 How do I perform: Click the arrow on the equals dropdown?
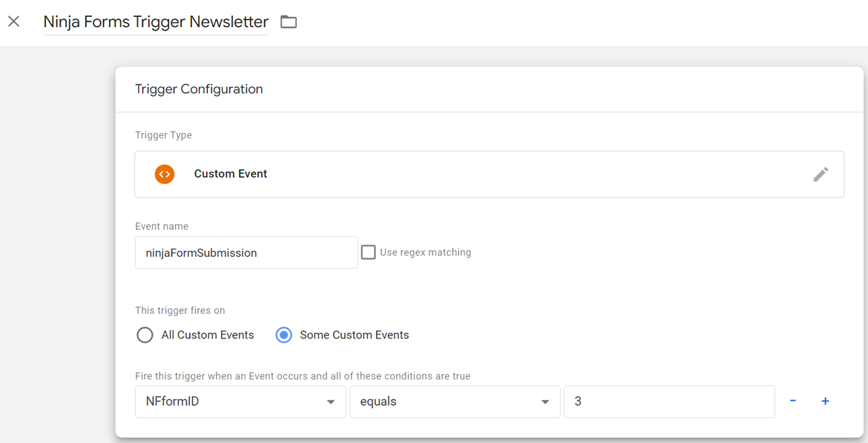pos(545,402)
